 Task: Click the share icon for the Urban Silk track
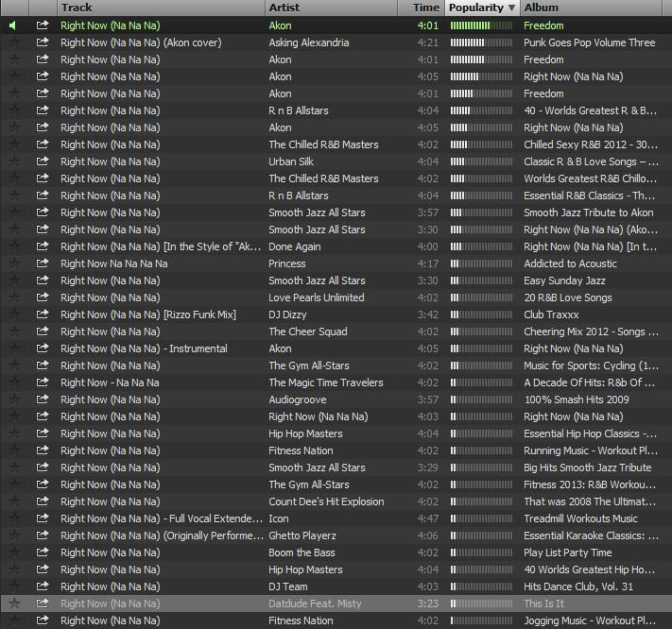click(x=43, y=161)
